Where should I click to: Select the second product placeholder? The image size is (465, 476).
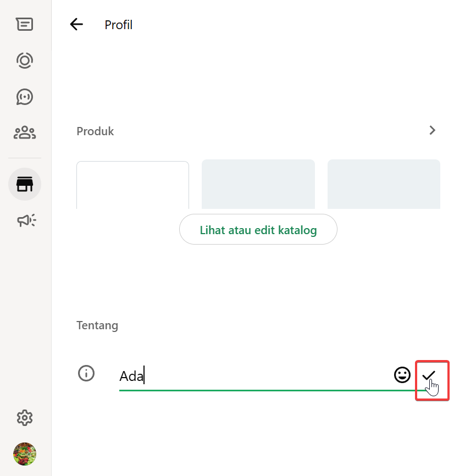pyautogui.click(x=258, y=184)
